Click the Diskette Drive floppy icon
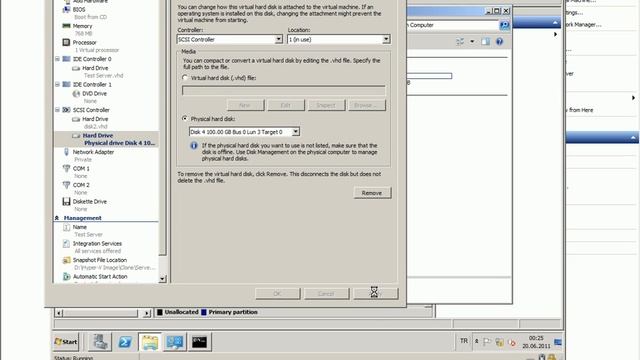 click(x=66, y=201)
